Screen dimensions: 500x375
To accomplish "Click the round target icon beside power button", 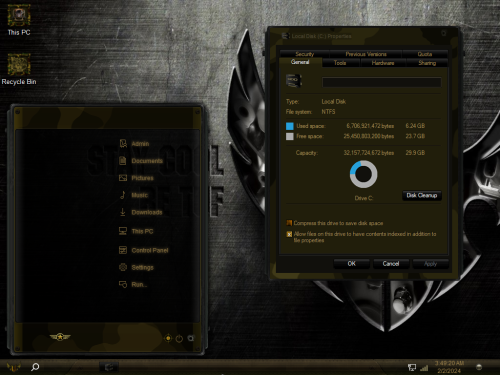I will (168, 338).
